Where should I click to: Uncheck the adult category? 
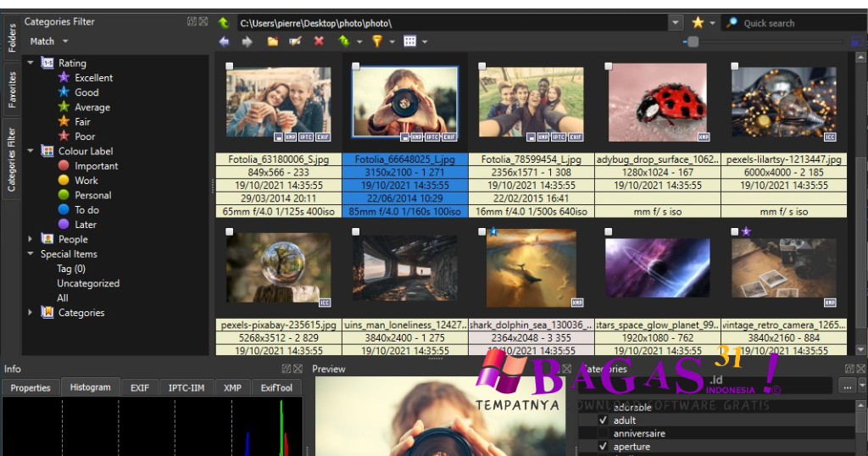[604, 420]
